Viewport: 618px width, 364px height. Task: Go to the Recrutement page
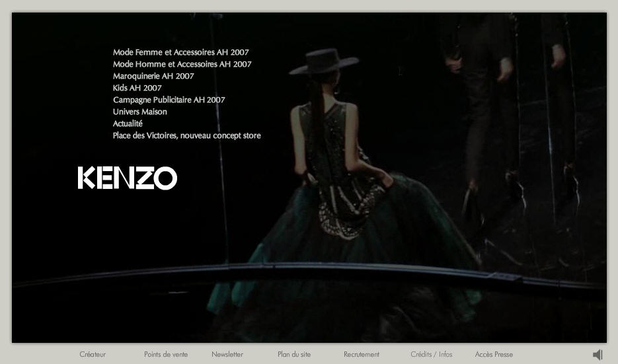point(362,354)
